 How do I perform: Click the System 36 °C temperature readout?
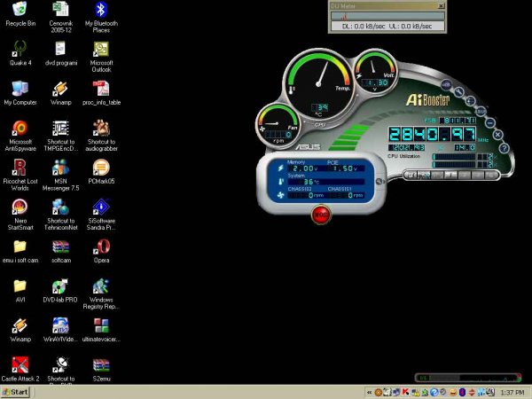pyautogui.click(x=325, y=182)
